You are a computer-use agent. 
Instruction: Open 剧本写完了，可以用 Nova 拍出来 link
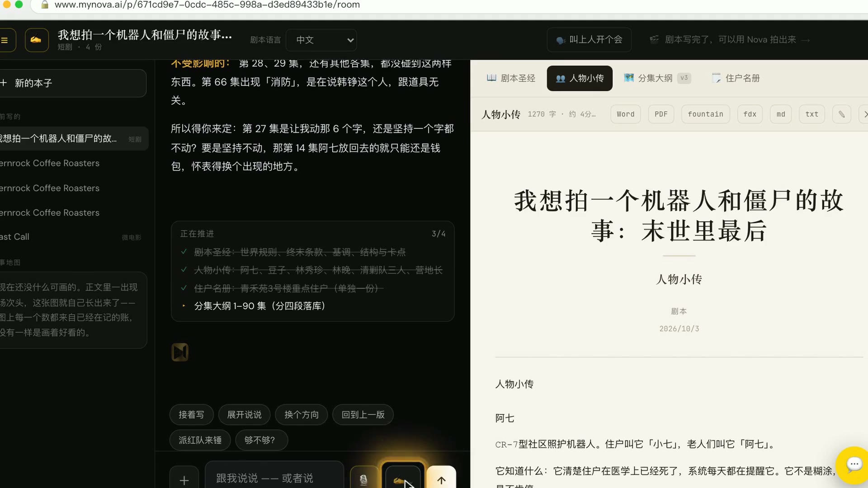[x=730, y=40]
